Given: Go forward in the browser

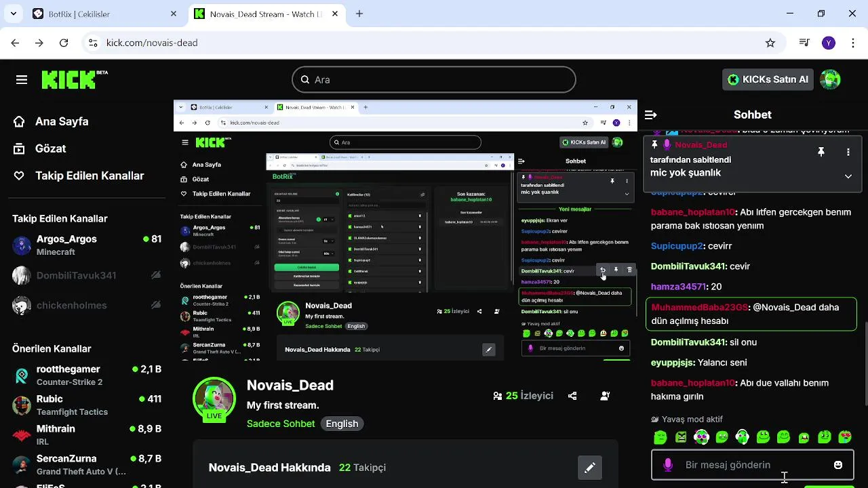Looking at the screenshot, I should 39,43.
